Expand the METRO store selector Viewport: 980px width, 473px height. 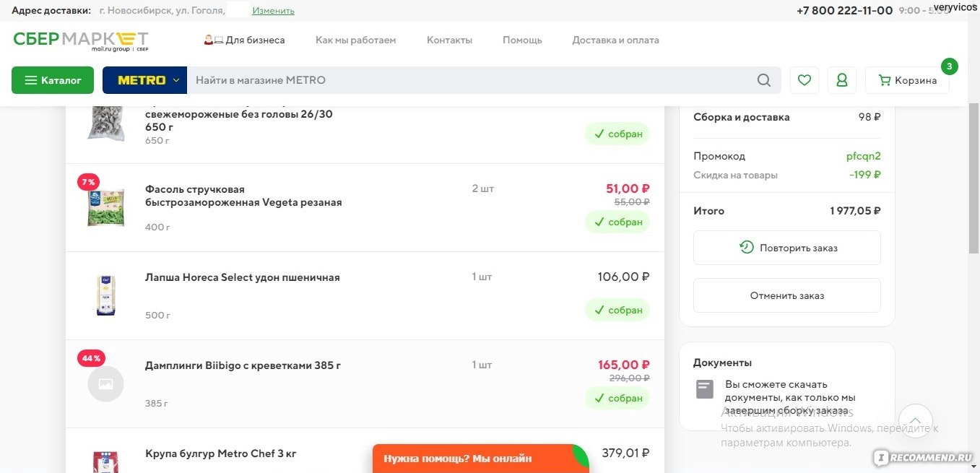coord(144,80)
